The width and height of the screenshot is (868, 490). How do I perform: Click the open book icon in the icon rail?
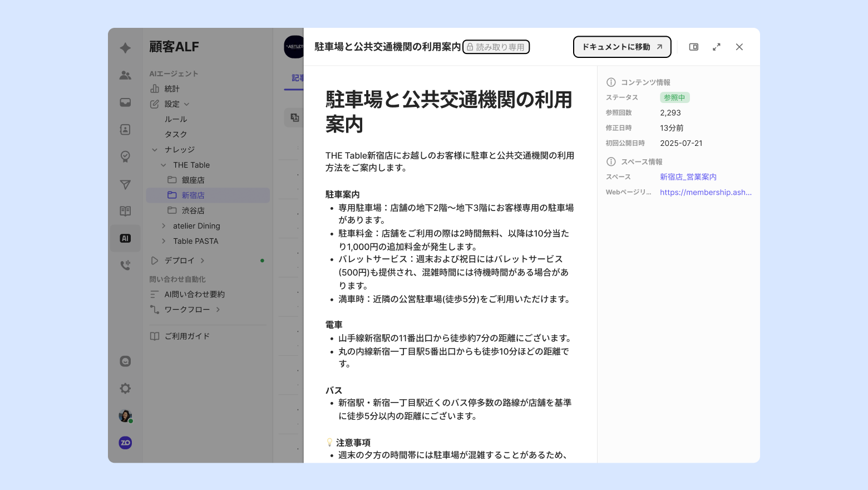(x=125, y=211)
